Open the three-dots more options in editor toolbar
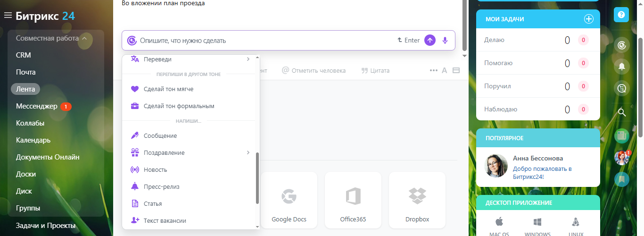Image resolution: width=644 pixels, height=236 pixels. coord(434,70)
